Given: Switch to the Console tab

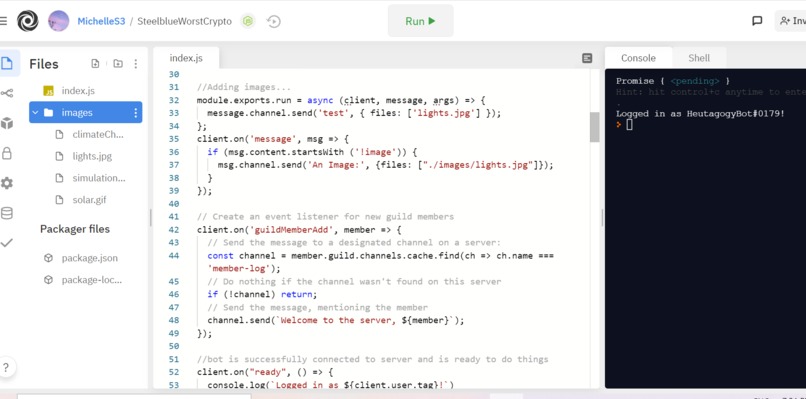Looking at the screenshot, I should 638,58.
